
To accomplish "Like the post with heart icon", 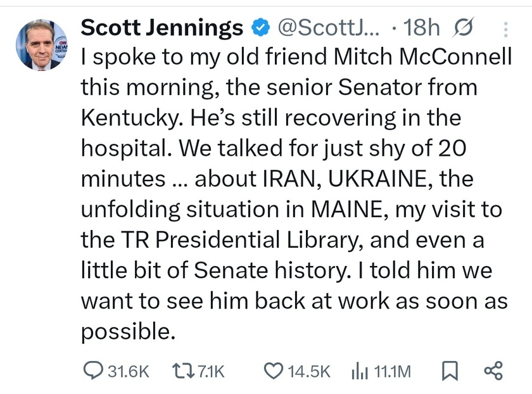I will coord(274,371).
